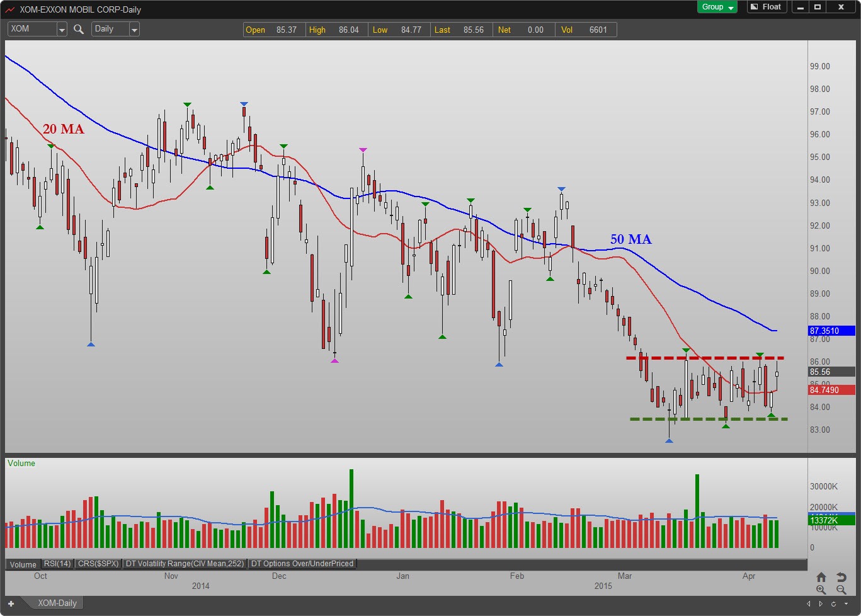Click the red chart logo in title bar
Image resolution: width=861 pixels, height=616 pixels.
[x=9, y=9]
